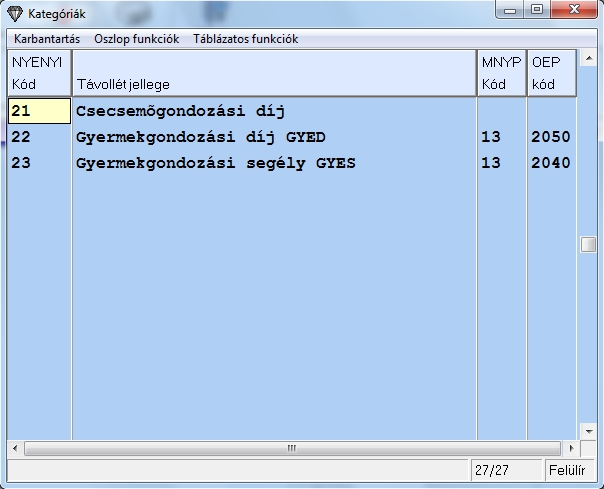Open the Karbantartás menu
604x489 pixels.
click(46, 39)
